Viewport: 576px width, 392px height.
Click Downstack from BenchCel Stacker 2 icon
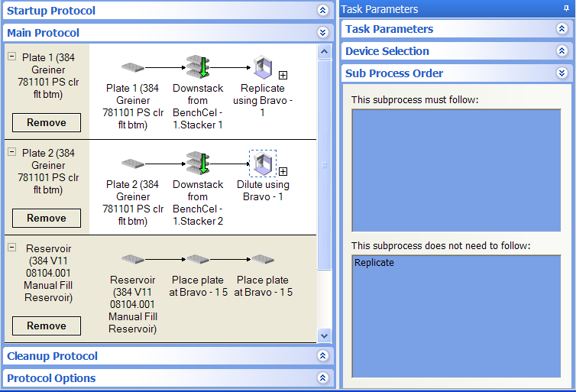(198, 164)
